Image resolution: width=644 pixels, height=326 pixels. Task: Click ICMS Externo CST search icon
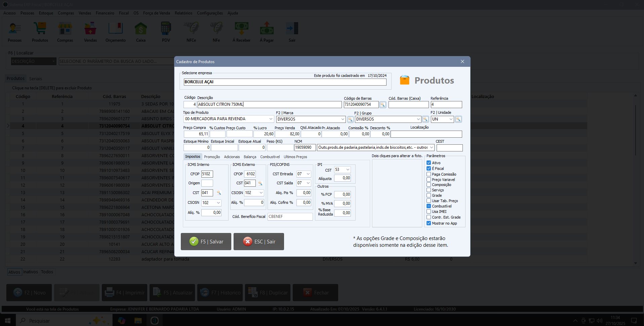(x=260, y=183)
